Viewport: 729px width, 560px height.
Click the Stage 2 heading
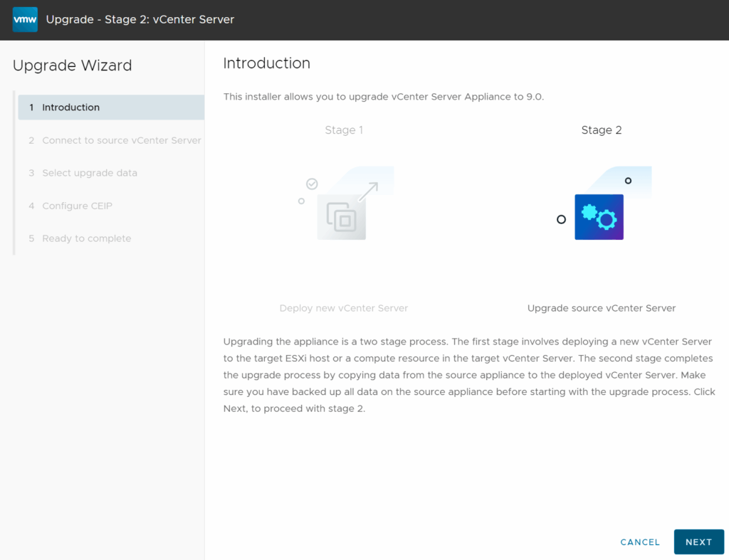(601, 130)
